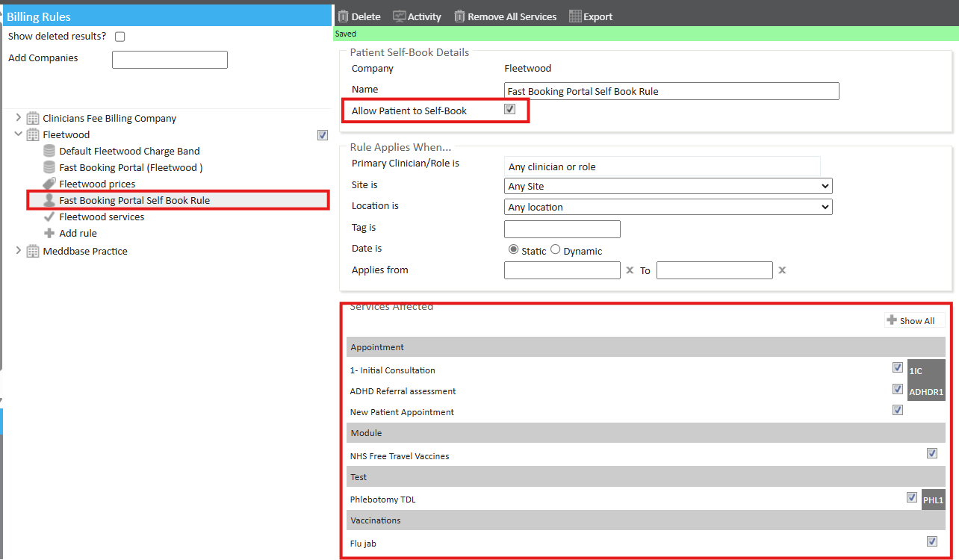Select Fleetwood services in the tree
959x560 pixels.
click(102, 217)
